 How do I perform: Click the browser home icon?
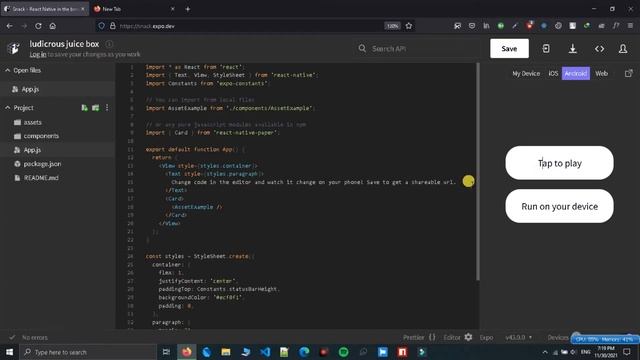pos(53,26)
